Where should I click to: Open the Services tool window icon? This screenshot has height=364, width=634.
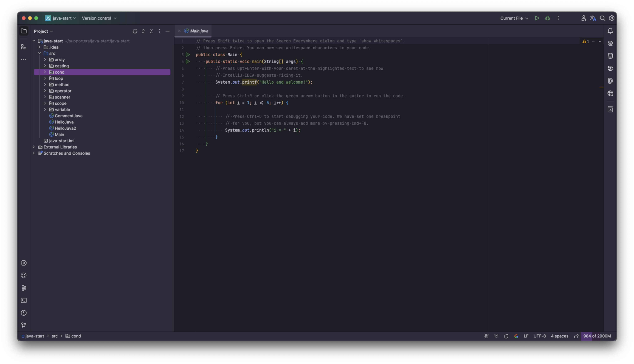pyautogui.click(x=24, y=263)
